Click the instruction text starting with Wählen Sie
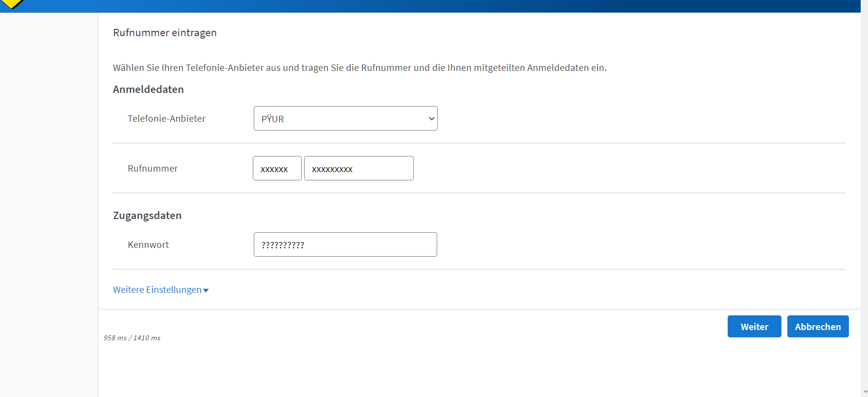 pos(359,68)
